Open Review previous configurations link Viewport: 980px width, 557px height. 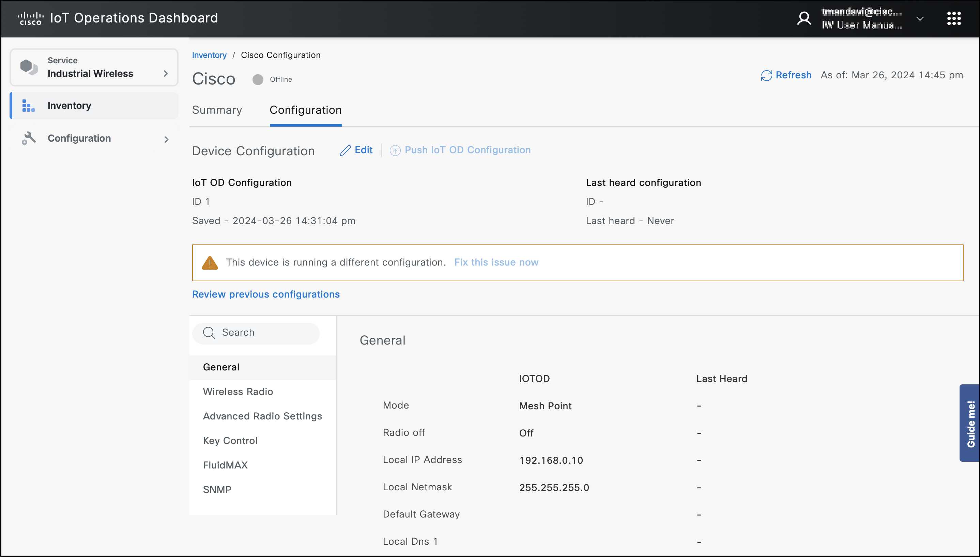tap(266, 294)
